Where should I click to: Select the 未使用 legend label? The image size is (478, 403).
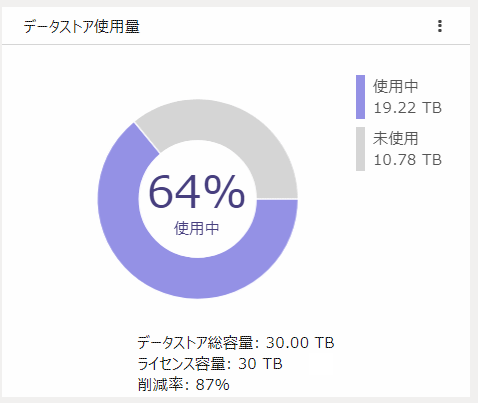[x=395, y=138]
